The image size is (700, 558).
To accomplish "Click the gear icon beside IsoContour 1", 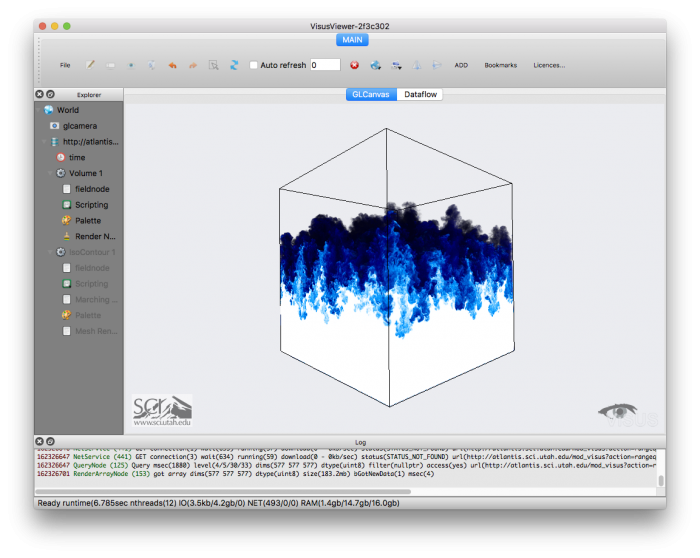I will 61,252.
